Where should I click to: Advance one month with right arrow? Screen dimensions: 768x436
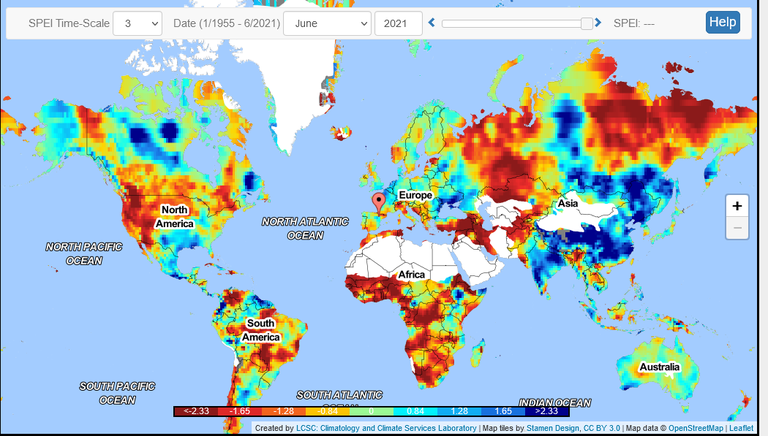598,23
